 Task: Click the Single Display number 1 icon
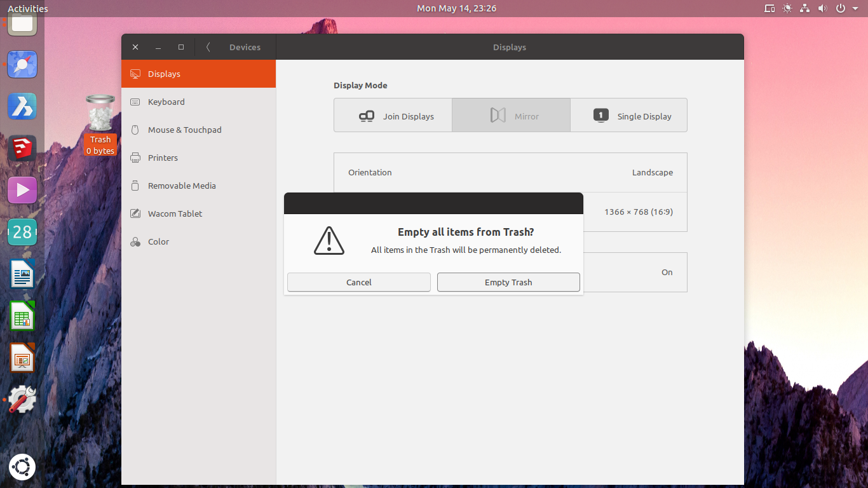point(600,116)
